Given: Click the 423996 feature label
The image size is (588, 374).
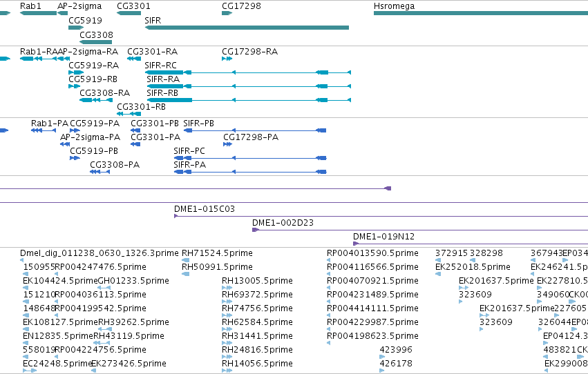Looking at the screenshot, I should tap(396, 350).
